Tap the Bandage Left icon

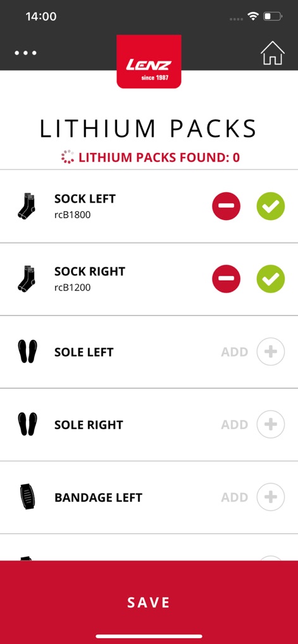coord(28,497)
